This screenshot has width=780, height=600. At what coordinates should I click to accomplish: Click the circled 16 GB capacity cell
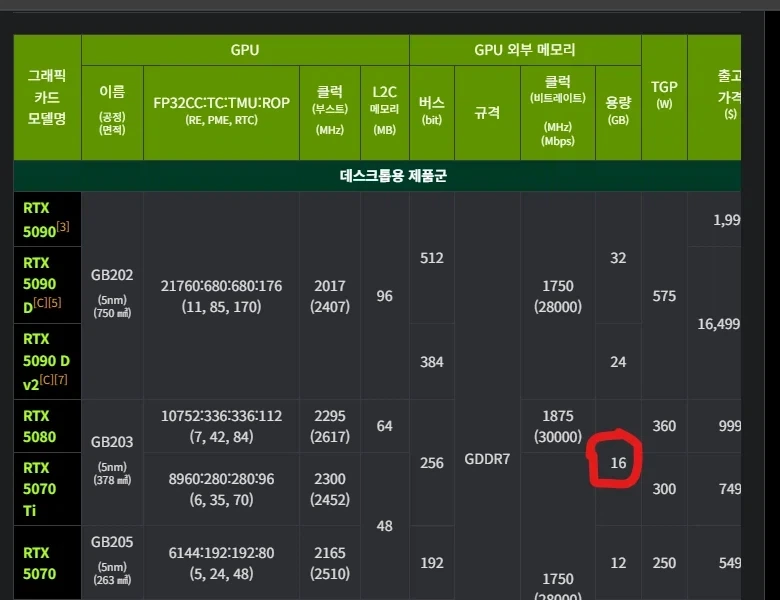[x=618, y=463]
